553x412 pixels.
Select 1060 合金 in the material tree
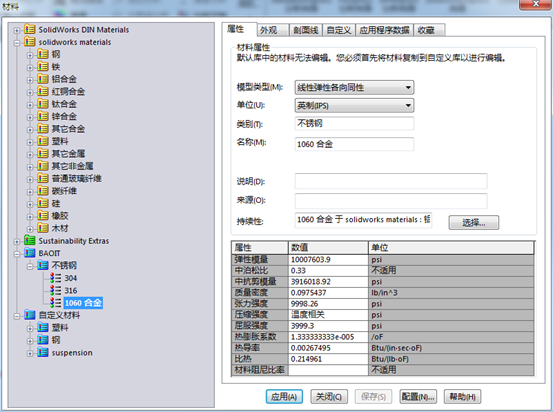[x=83, y=303]
